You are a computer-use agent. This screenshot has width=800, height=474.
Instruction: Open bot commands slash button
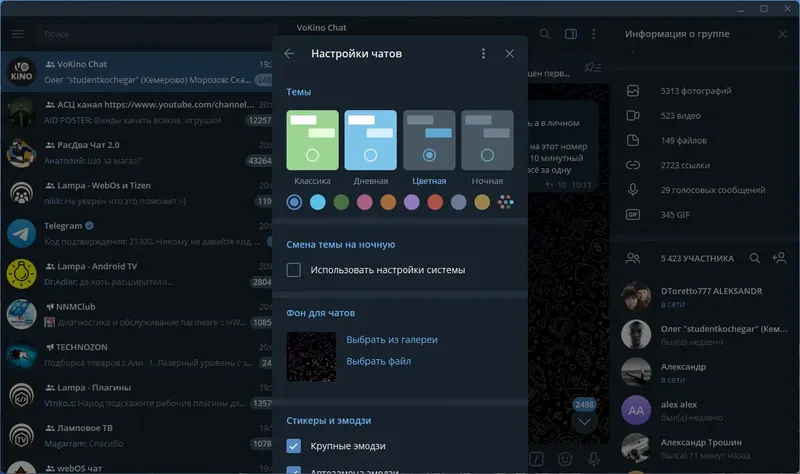(536, 459)
